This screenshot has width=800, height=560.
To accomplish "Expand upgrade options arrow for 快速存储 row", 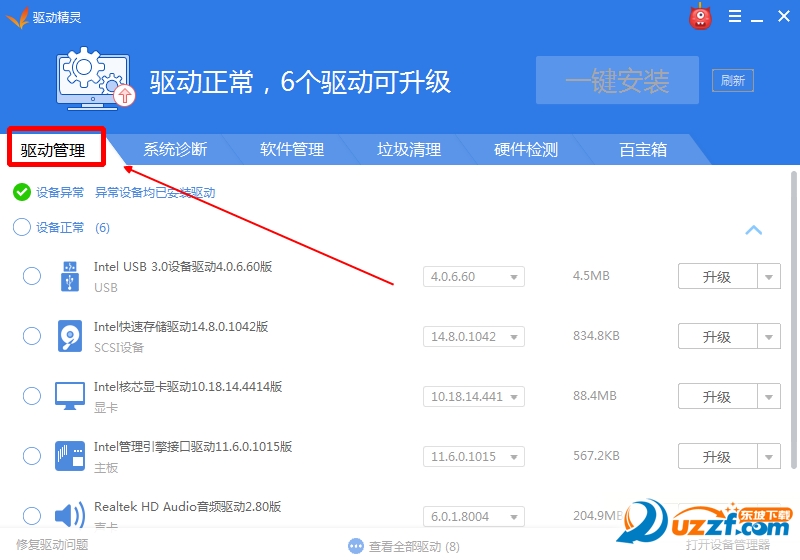I will [x=769, y=337].
